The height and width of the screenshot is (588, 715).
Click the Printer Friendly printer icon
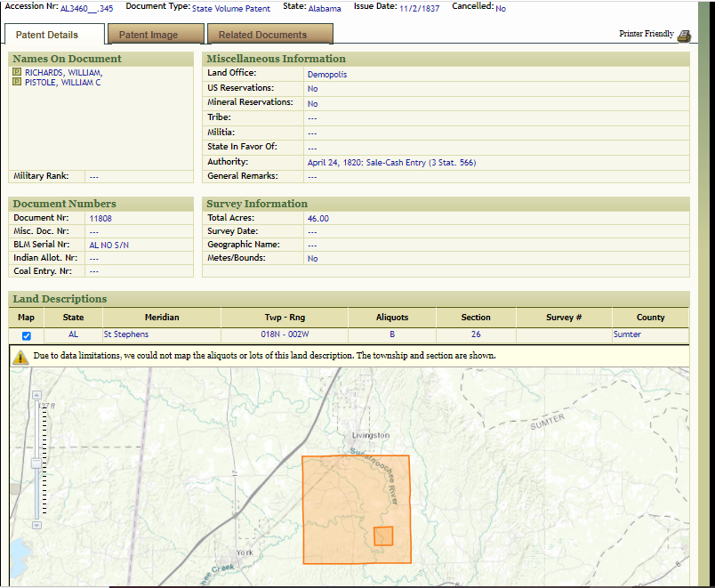[684, 36]
